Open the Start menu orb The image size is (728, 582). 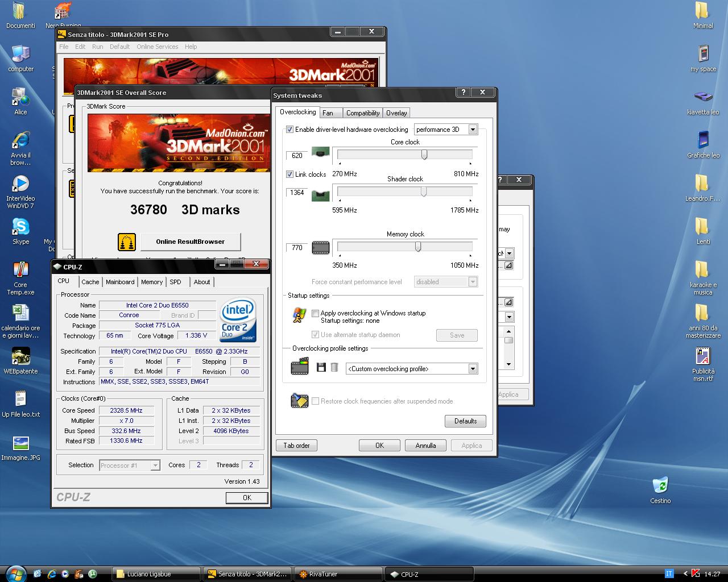click(x=15, y=573)
